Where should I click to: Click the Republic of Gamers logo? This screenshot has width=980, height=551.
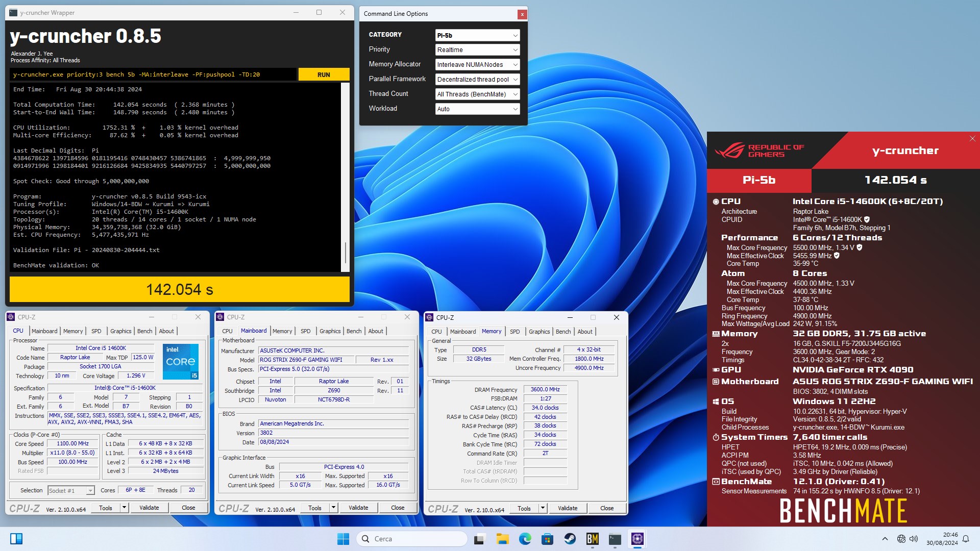click(x=759, y=151)
